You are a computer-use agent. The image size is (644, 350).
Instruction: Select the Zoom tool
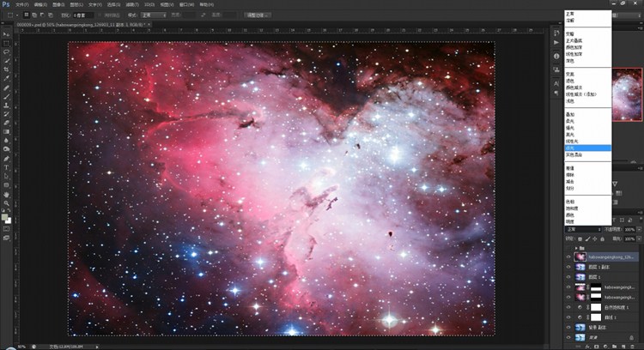6,203
